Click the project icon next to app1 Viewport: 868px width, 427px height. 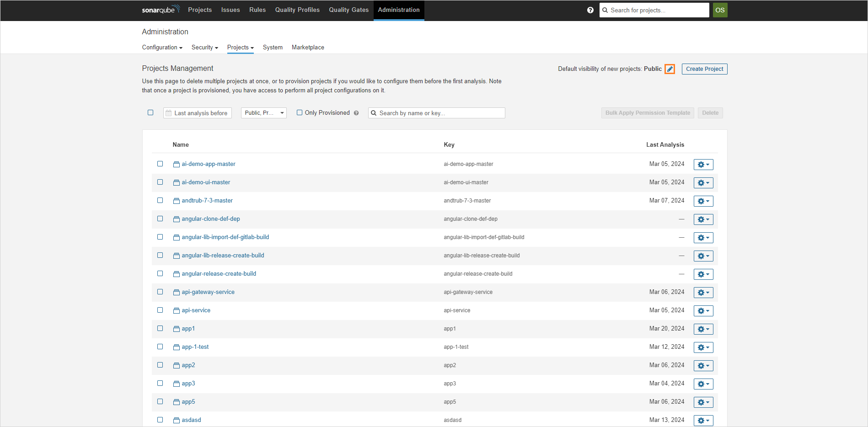(177, 328)
